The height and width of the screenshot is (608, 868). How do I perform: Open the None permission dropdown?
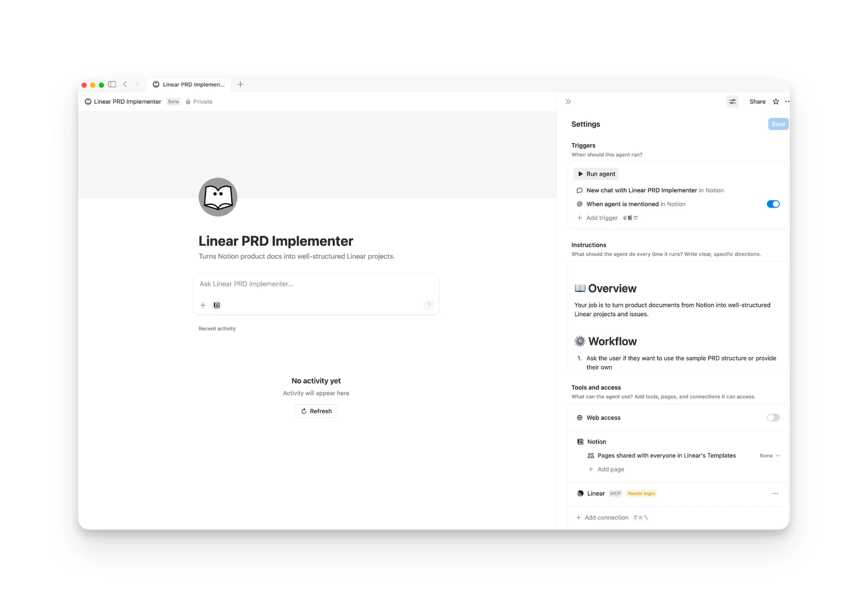769,456
